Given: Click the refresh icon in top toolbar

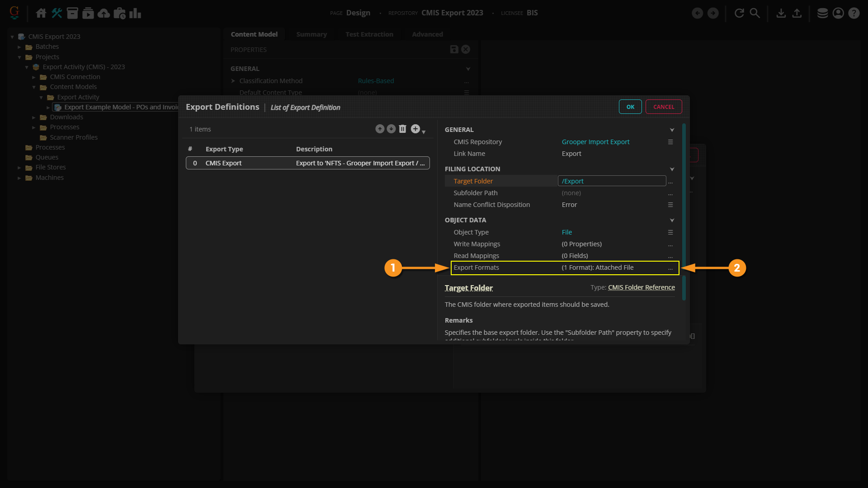Looking at the screenshot, I should coord(739,13).
